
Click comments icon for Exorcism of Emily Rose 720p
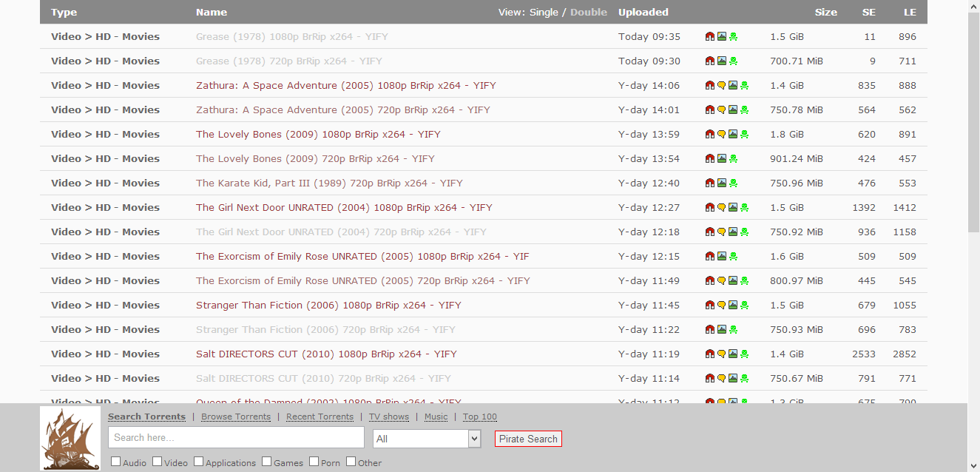click(721, 280)
